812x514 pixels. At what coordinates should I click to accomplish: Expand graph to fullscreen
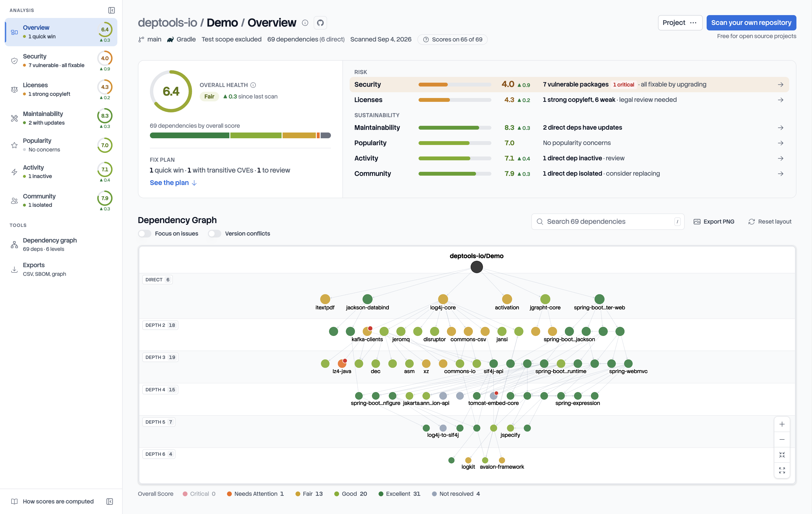click(782, 470)
